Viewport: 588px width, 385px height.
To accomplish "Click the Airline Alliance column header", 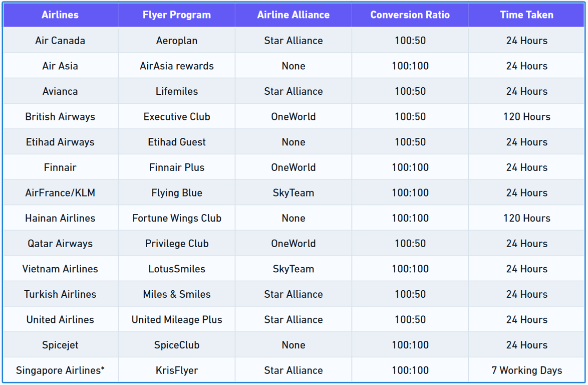I will (293, 15).
